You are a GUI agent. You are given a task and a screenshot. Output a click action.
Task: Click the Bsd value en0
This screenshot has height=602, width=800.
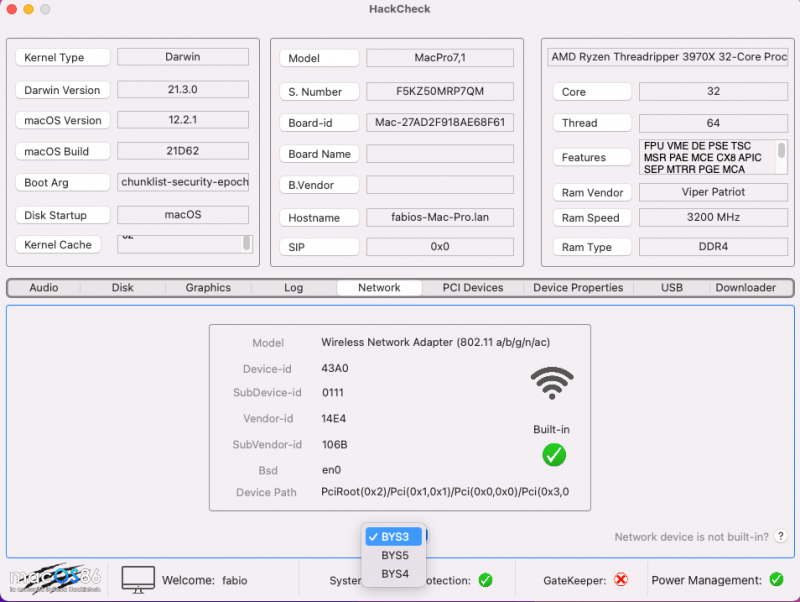(331, 470)
